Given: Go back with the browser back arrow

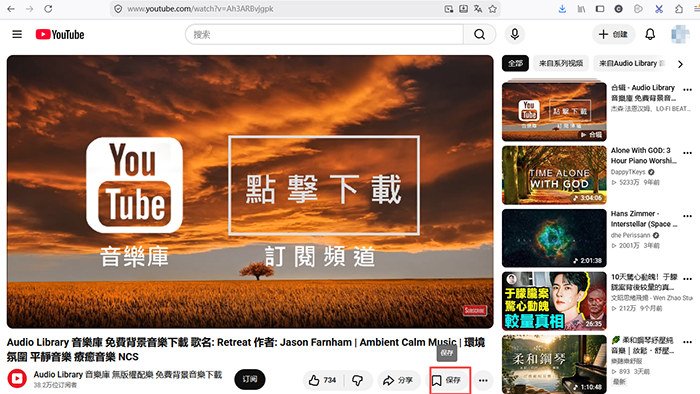Looking at the screenshot, I should (11, 9).
